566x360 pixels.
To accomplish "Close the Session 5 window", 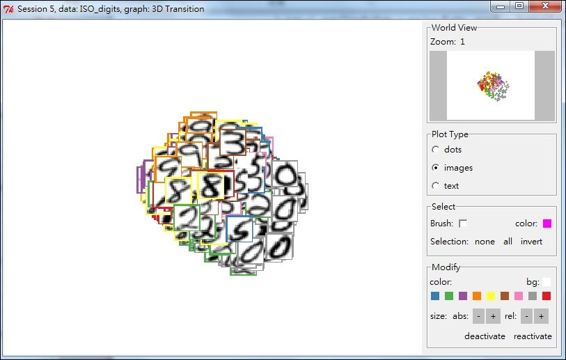I will pyautogui.click(x=545, y=6).
